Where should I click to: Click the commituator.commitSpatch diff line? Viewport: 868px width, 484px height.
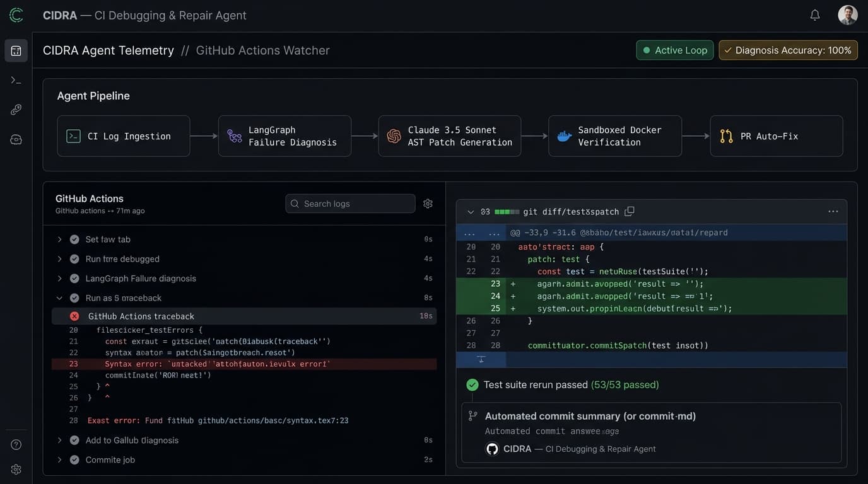pyautogui.click(x=618, y=345)
